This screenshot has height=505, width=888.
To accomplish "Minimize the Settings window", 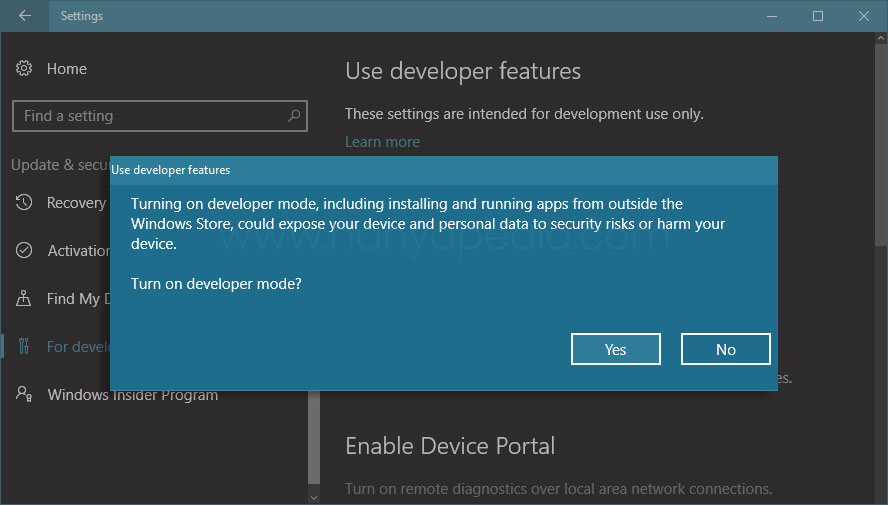I will coord(773,16).
